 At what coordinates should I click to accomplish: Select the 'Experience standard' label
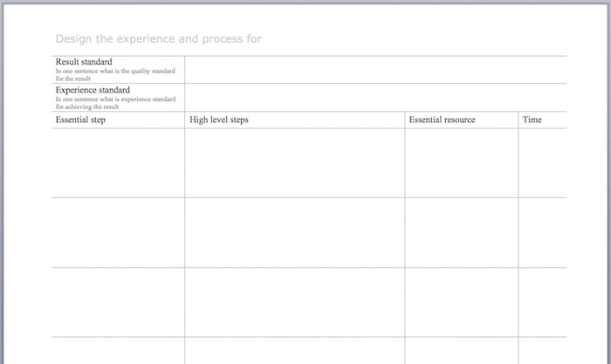point(93,90)
